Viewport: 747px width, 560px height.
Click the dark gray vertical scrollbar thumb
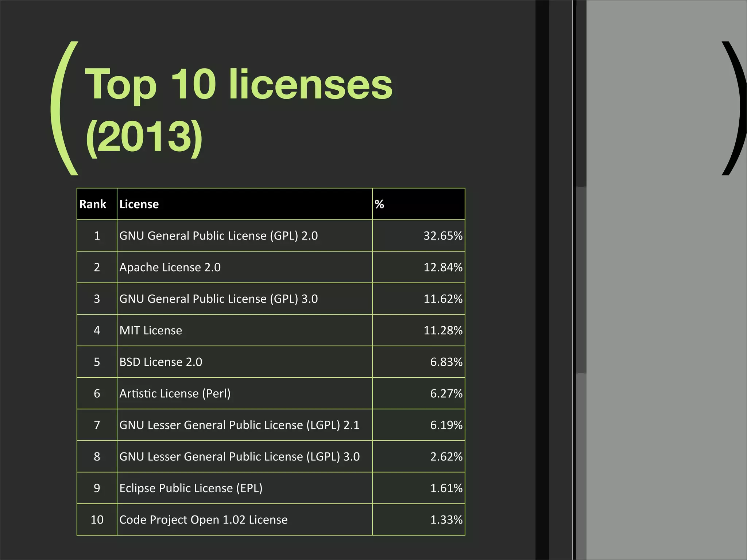click(x=581, y=280)
